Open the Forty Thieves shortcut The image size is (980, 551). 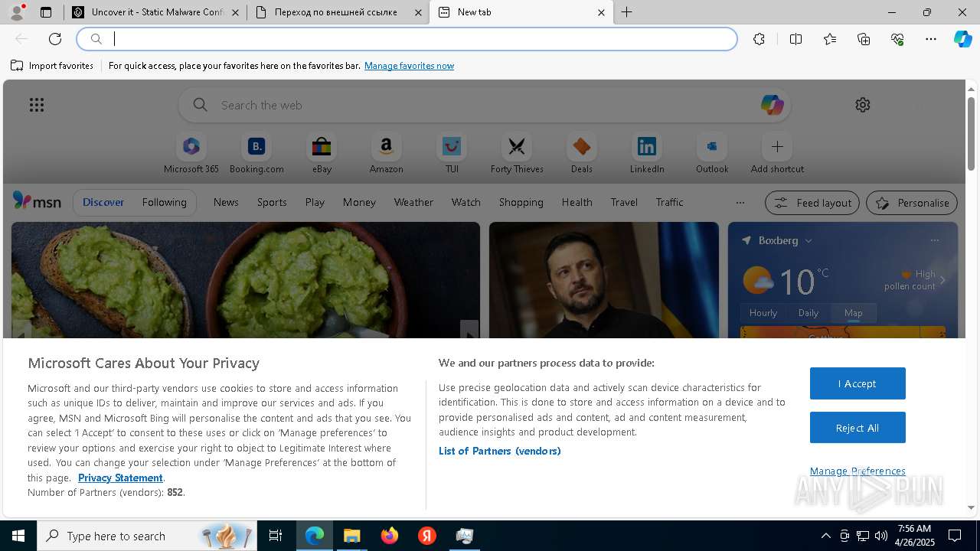pos(517,154)
